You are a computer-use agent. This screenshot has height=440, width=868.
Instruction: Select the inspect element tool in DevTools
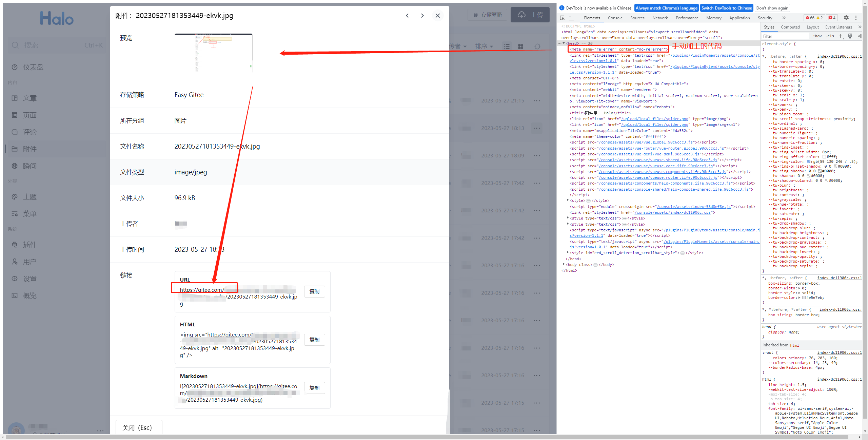coord(562,18)
